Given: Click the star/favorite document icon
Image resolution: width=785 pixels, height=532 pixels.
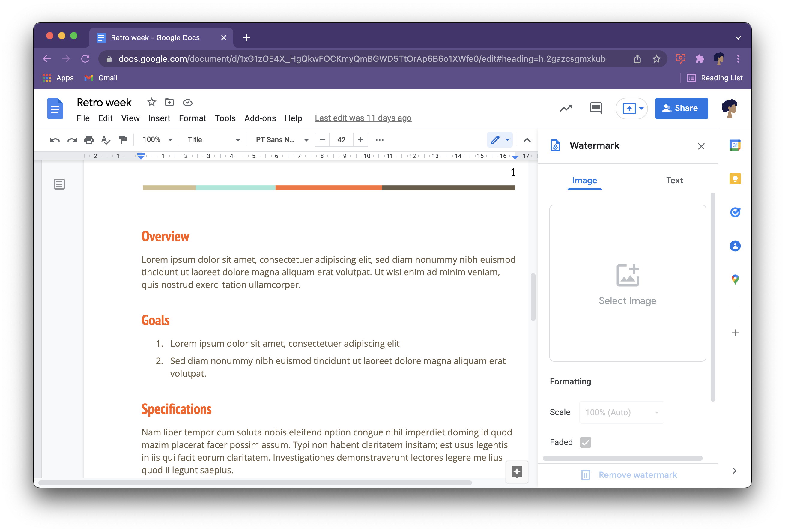Looking at the screenshot, I should (x=151, y=102).
